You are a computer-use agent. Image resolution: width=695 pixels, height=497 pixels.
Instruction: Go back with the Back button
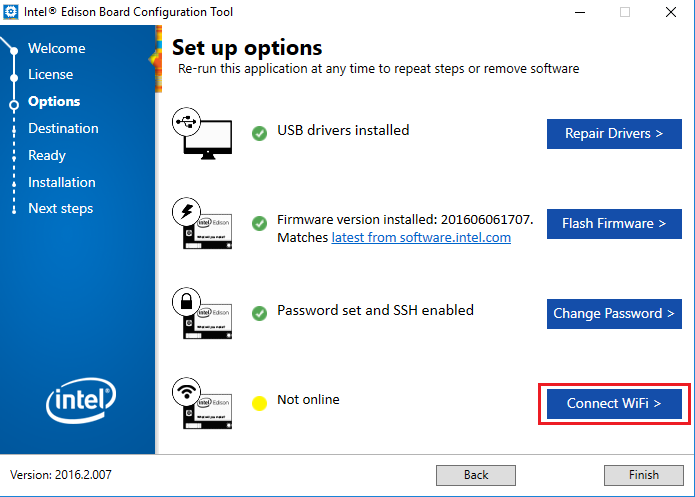click(476, 475)
